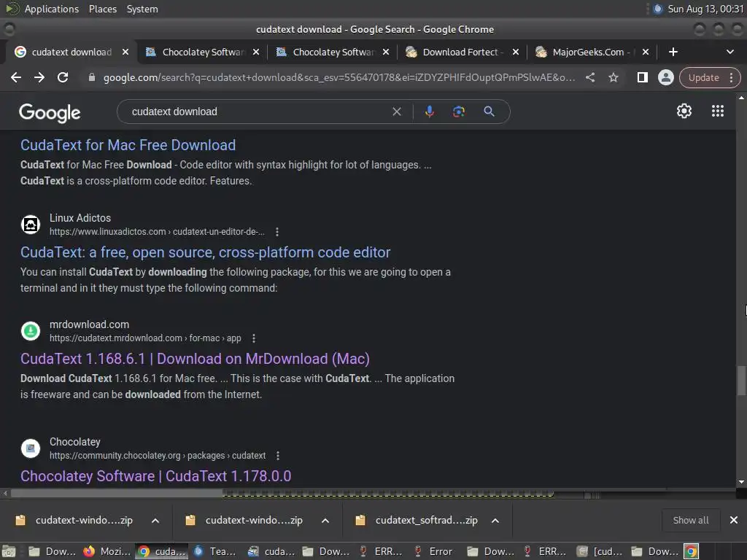This screenshot has height=560, width=747.
Task: Share this page using the share icon
Action: (589, 77)
